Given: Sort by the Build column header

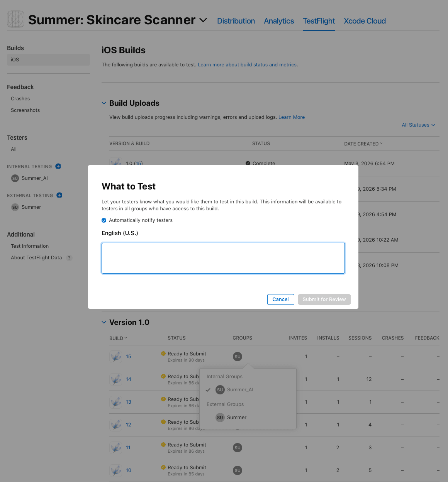Looking at the screenshot, I should [118, 338].
